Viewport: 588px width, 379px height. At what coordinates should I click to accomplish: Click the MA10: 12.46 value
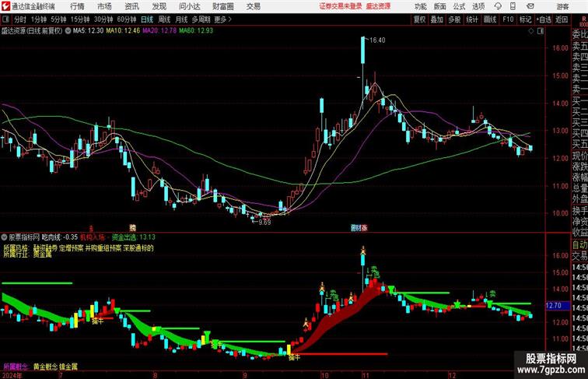tap(123, 31)
